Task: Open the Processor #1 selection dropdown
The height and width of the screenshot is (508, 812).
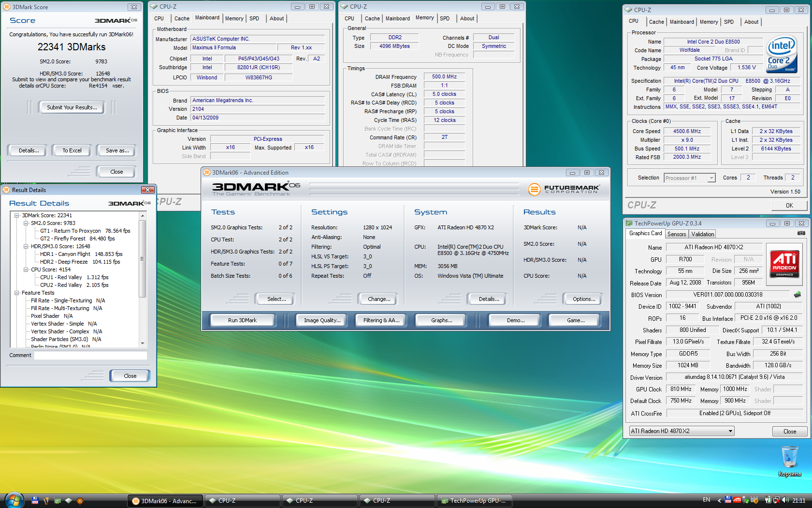Action: tap(689, 178)
